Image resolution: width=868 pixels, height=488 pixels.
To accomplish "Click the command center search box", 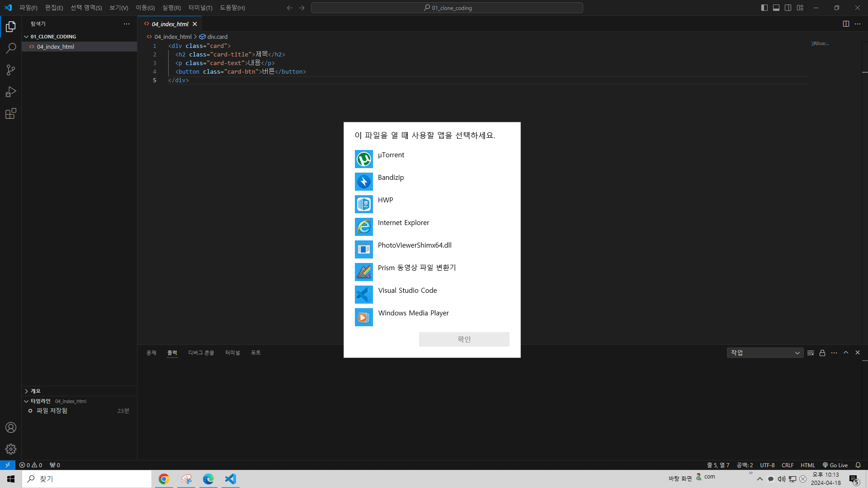I will click(x=447, y=8).
